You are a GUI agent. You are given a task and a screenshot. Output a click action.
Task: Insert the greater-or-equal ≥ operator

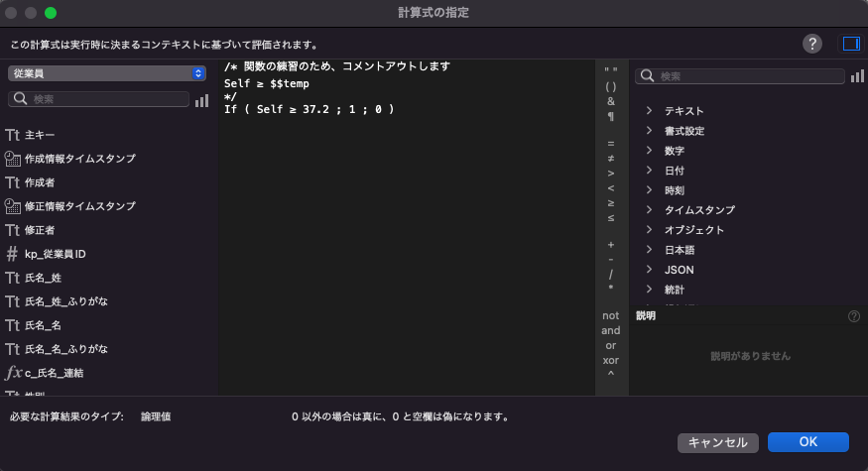[x=610, y=202]
